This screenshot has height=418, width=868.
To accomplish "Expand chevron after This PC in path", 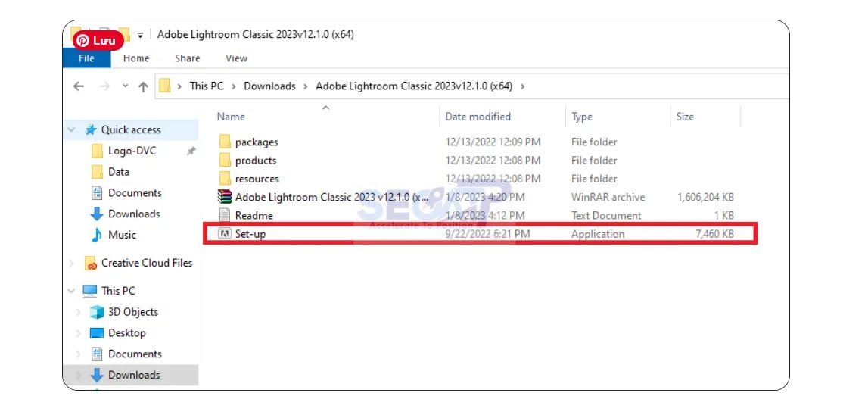I will pyautogui.click(x=234, y=86).
